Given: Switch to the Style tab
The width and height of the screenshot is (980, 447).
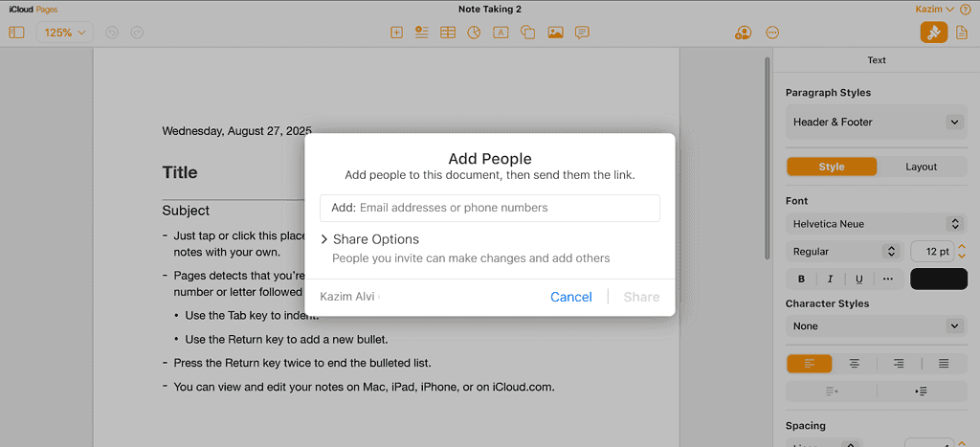Looking at the screenshot, I should point(832,167).
